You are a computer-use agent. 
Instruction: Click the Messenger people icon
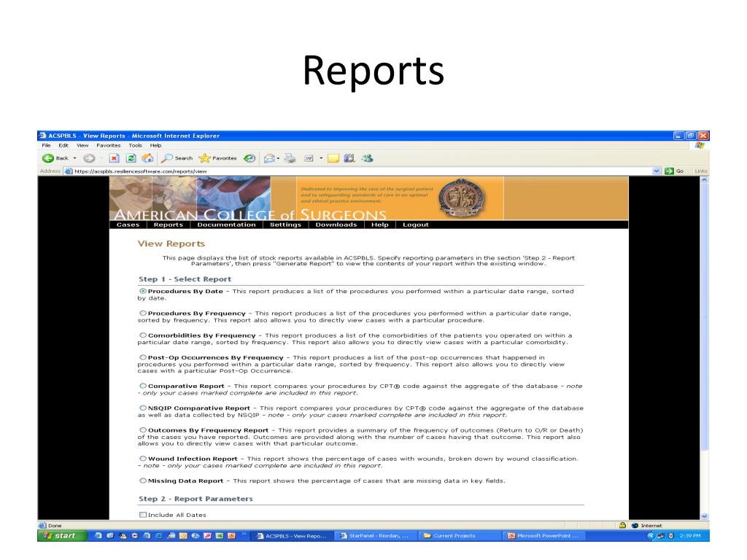pyautogui.click(x=368, y=158)
